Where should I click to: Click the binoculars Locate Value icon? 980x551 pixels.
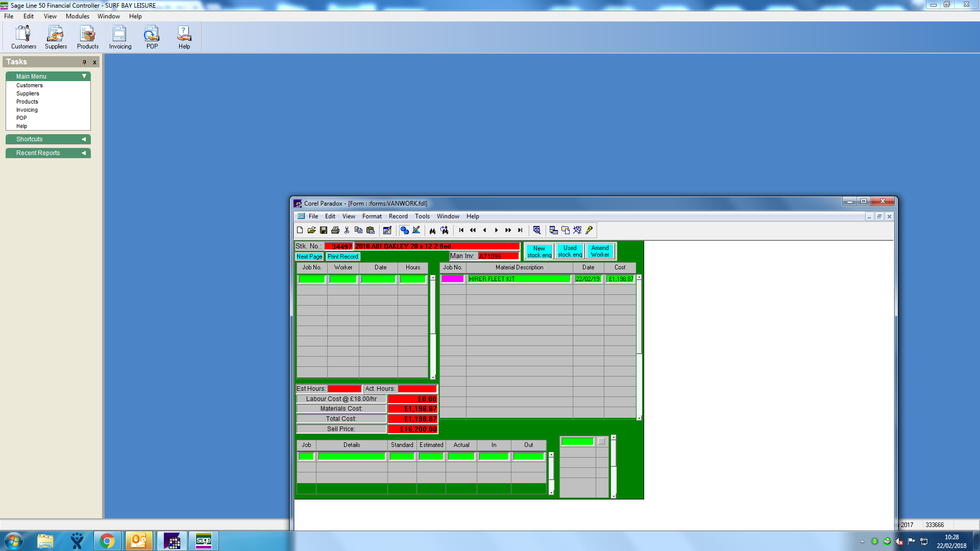point(432,231)
